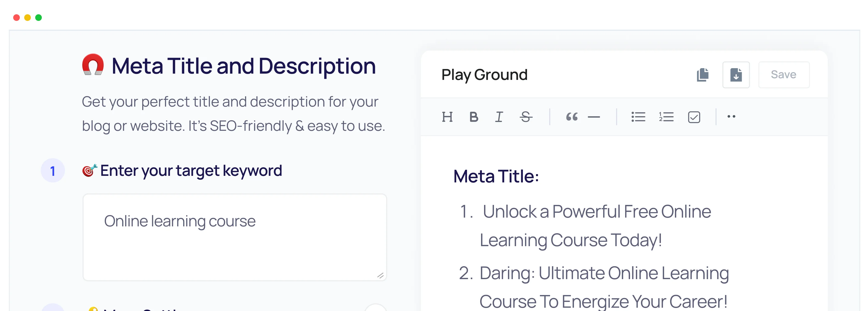
Task: Download the generated document
Action: coord(736,74)
